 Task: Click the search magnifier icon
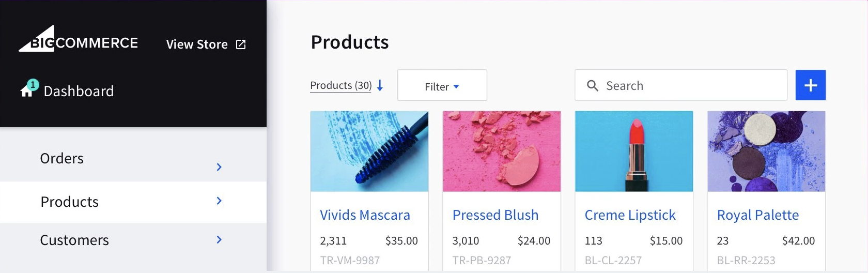593,86
